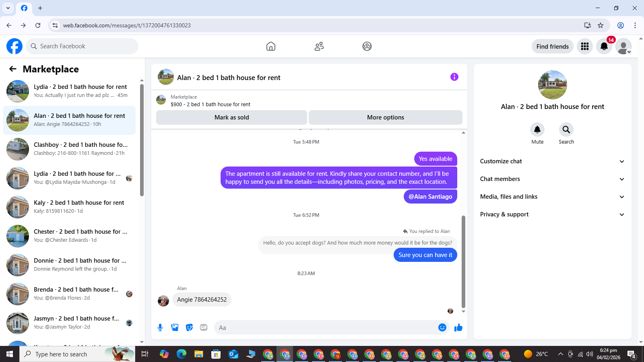Open Microsoft Edge from the taskbar
The height and width of the screenshot is (362, 644).
[x=182, y=354]
